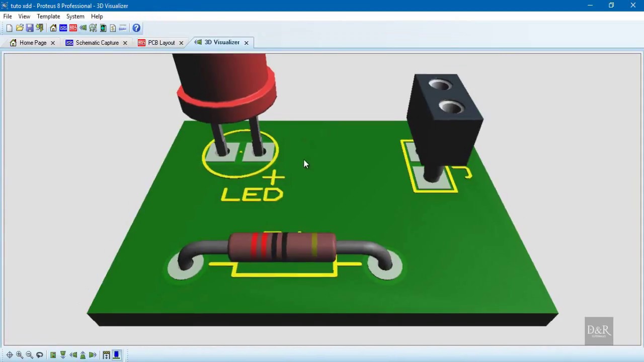
Task: Switch to front view of the board
Action: pos(63,355)
